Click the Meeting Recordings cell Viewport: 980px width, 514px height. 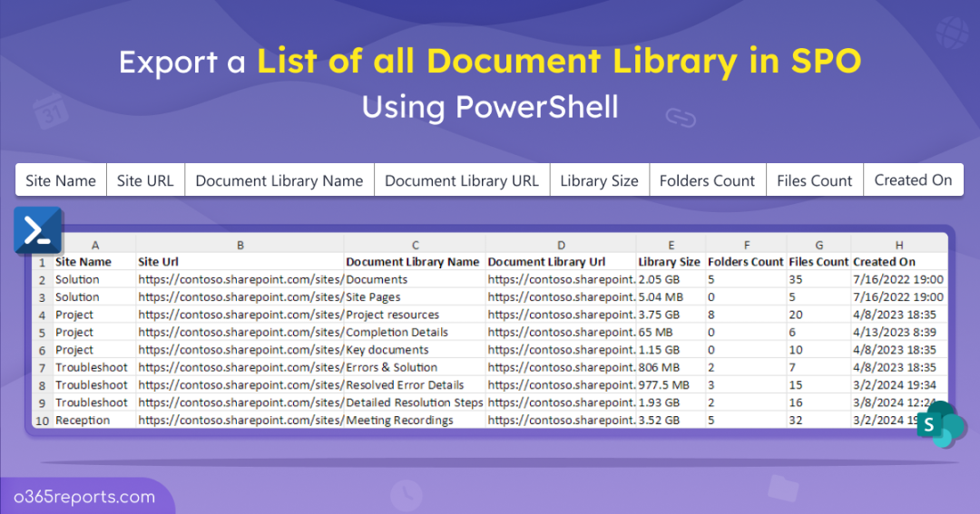tap(400, 421)
